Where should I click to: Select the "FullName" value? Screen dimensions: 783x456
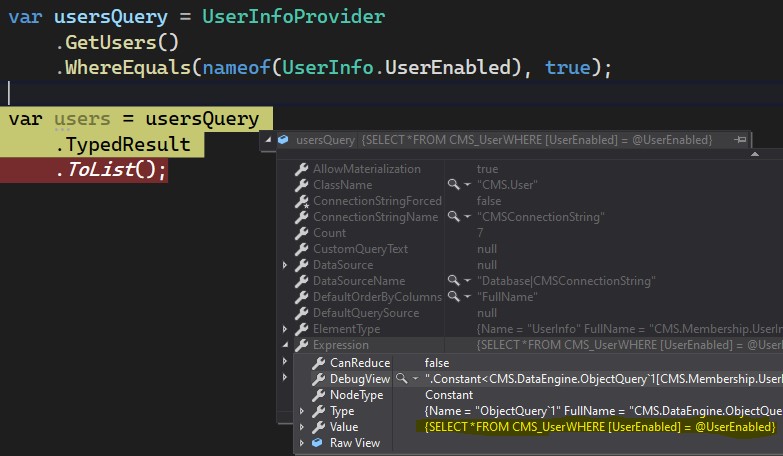click(507, 297)
